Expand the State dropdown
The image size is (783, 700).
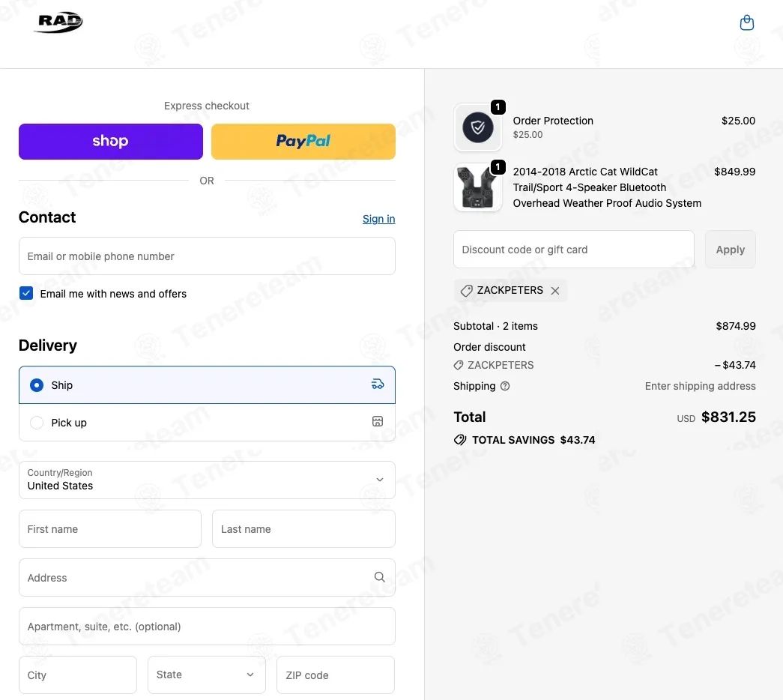[x=207, y=675]
